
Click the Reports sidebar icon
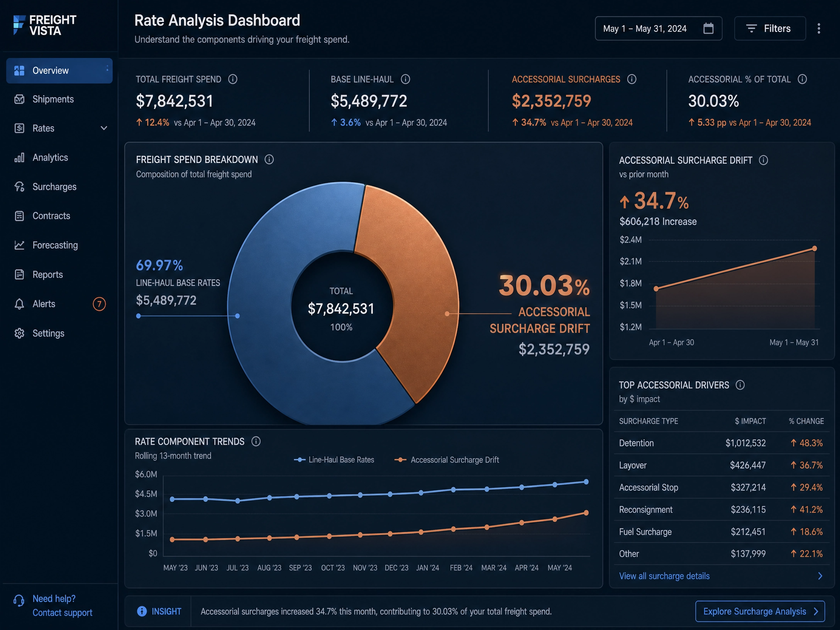[19, 275]
